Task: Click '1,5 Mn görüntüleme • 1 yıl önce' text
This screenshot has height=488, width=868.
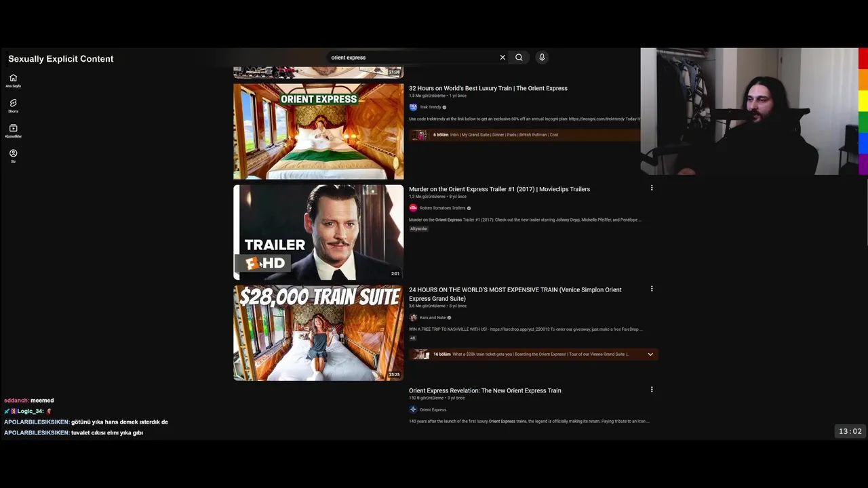Action: 437,96
